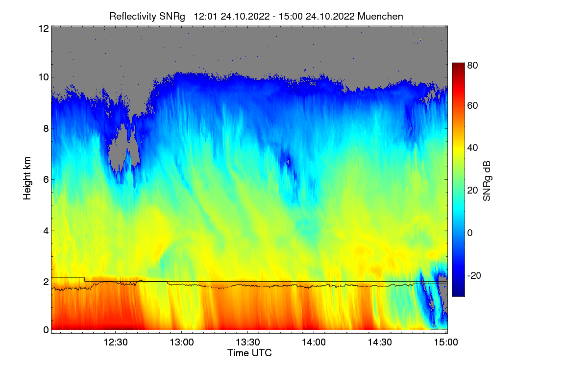
Task: Click the dark blue bottom of colorbar
Action: [458, 293]
